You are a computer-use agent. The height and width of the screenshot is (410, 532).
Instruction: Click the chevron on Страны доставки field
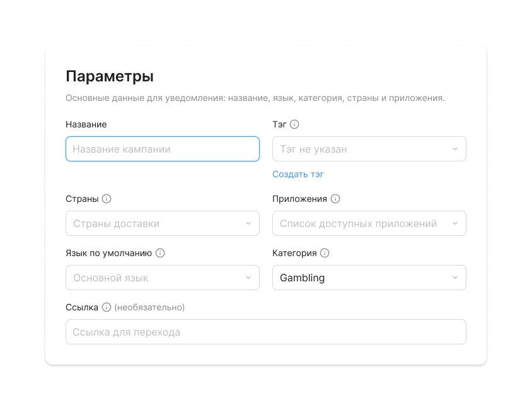248,223
